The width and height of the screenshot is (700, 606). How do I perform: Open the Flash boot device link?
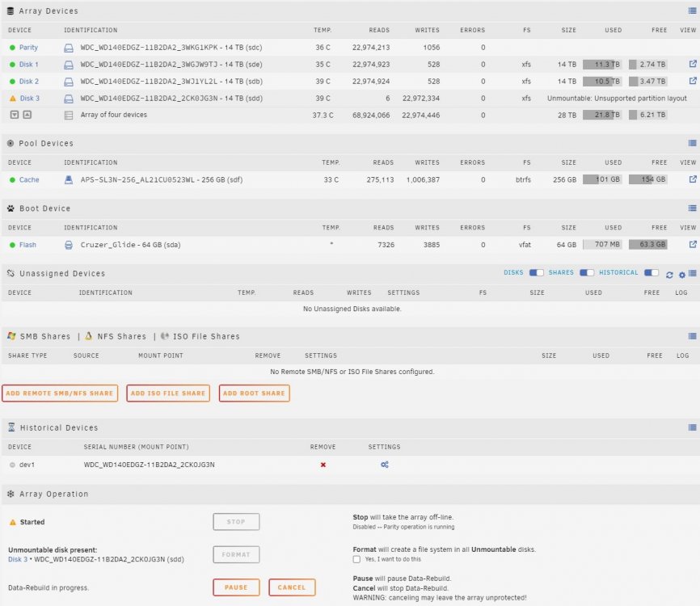point(27,245)
